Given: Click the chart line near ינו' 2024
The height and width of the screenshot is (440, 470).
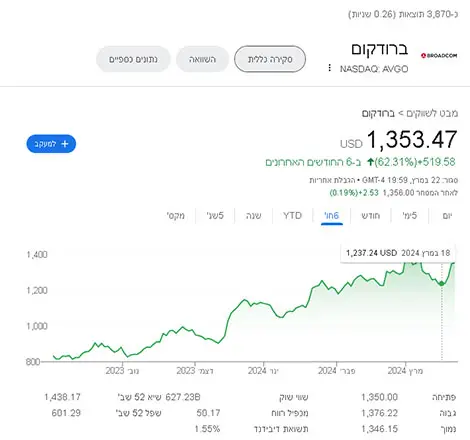Looking at the screenshot, I should [263, 303].
